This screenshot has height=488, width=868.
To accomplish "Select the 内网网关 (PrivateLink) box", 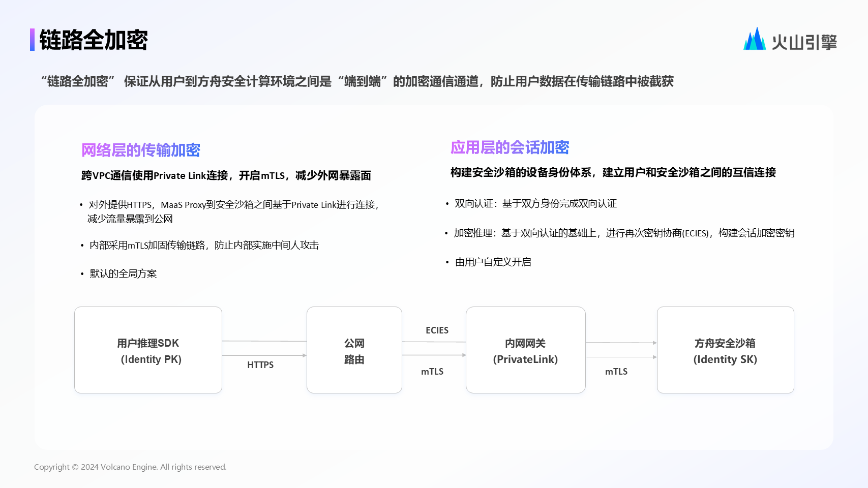I will click(526, 350).
